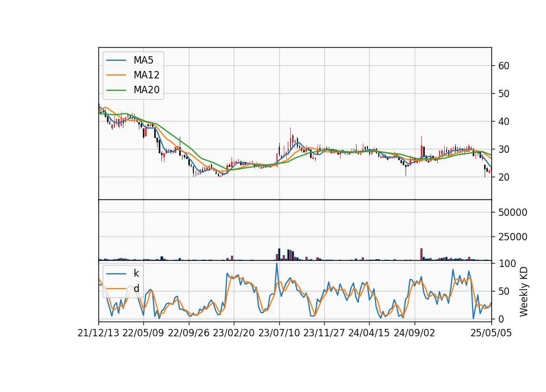Click the price axis value 40
This screenshot has width=546, height=392.
pos(504,122)
